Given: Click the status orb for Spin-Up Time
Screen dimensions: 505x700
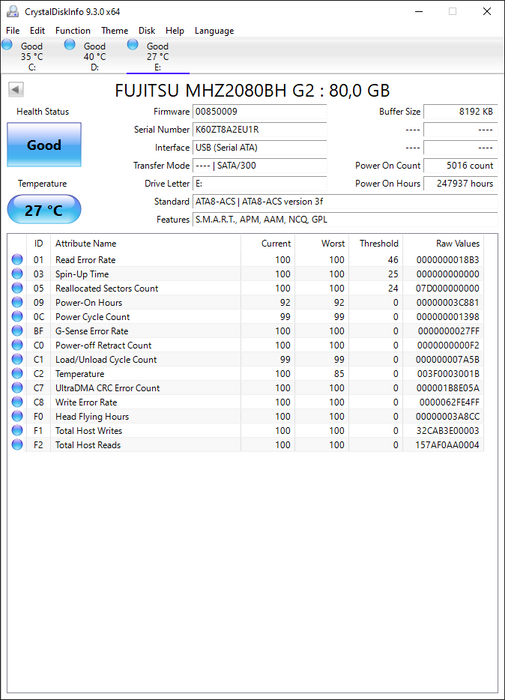Looking at the screenshot, I should click(17, 274).
